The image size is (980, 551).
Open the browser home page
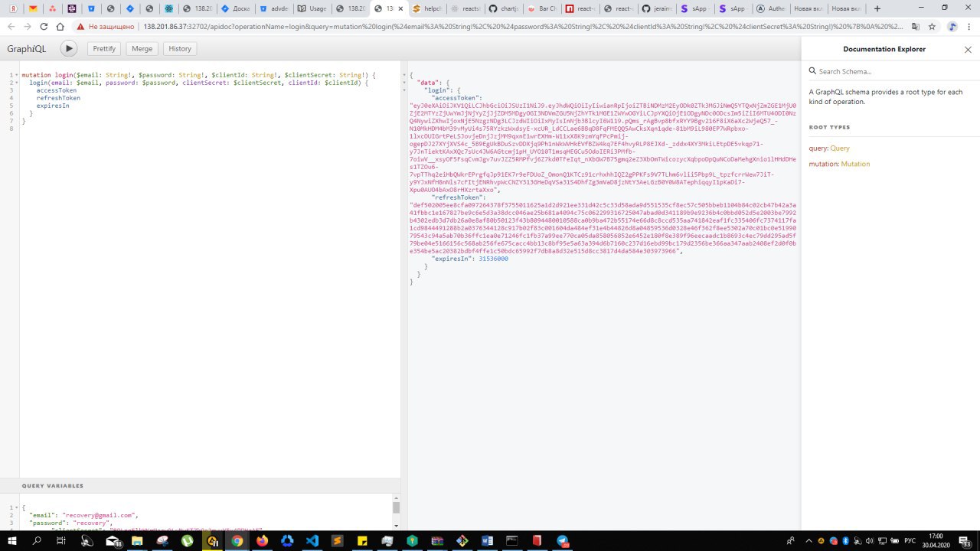[x=60, y=26]
